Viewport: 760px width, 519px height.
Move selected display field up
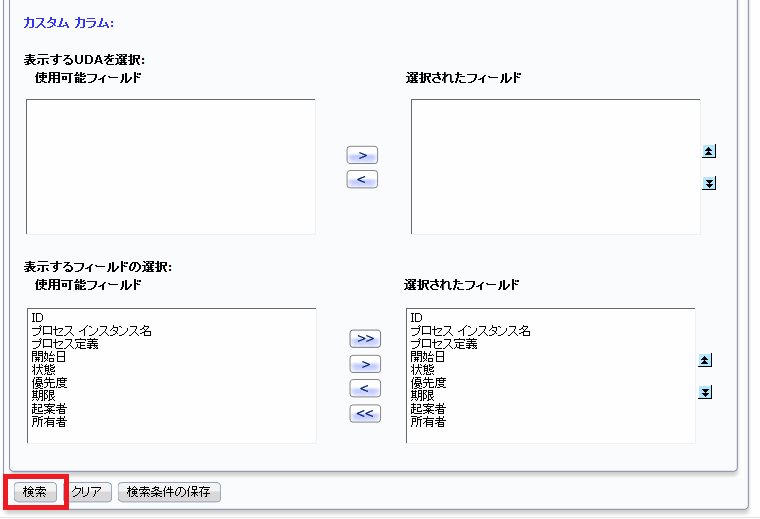pos(705,360)
